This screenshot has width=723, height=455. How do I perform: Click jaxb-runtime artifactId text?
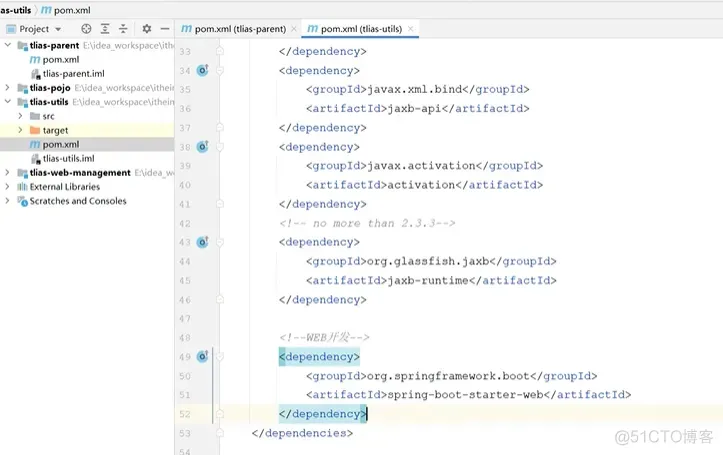(428, 280)
